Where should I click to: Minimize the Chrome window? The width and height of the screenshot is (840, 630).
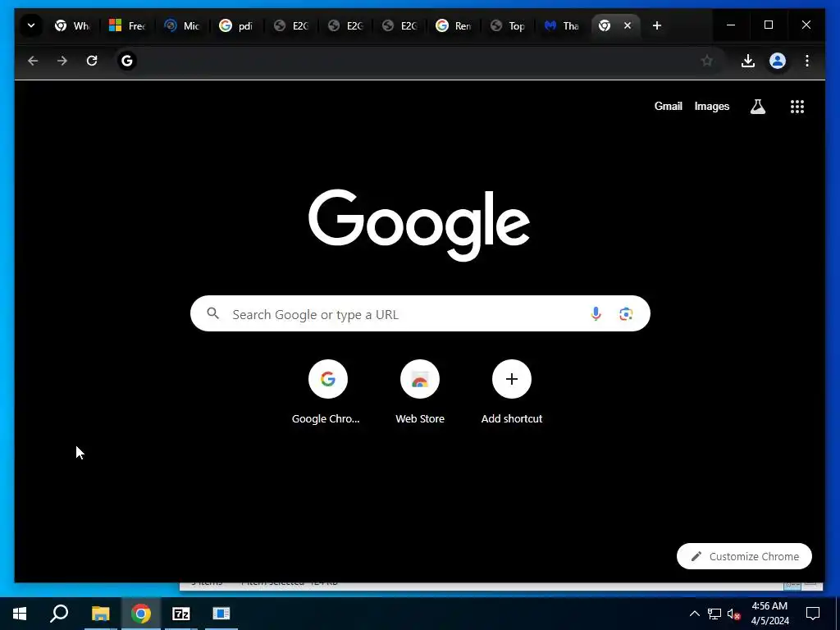731,25
